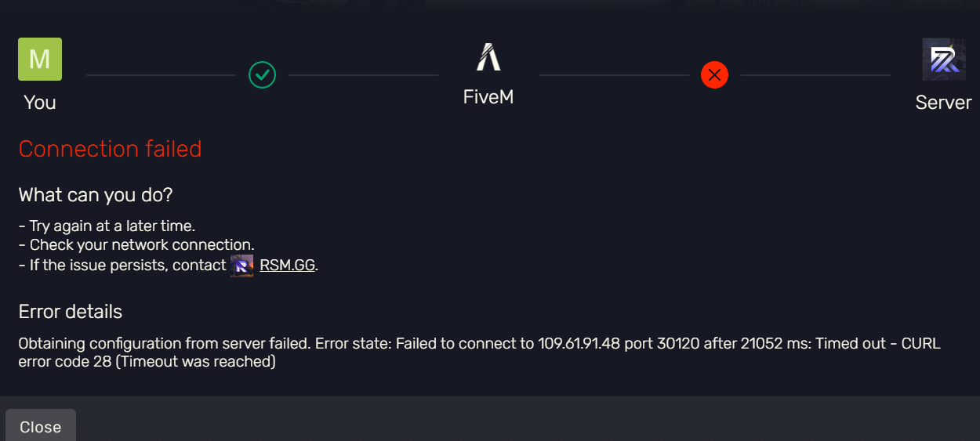Click the red X connection error icon
The image size is (980, 441).
click(714, 75)
